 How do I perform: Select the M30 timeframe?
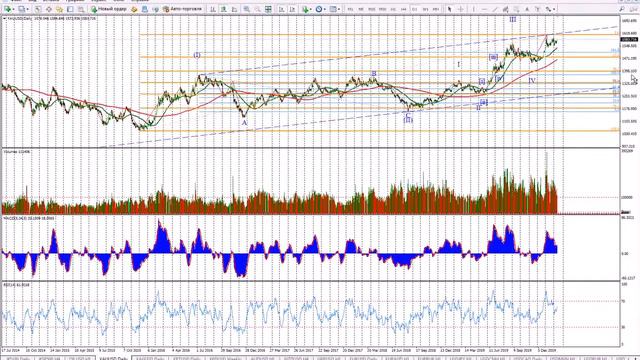point(382,9)
